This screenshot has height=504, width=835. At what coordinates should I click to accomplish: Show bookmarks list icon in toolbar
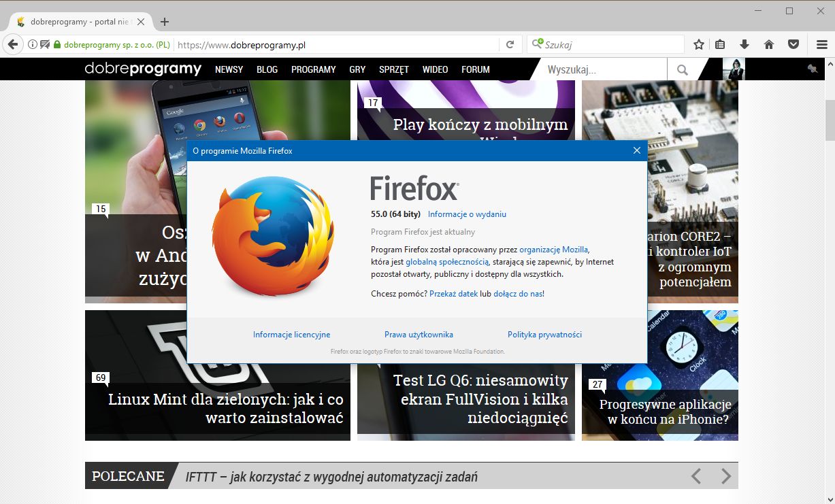click(720, 45)
